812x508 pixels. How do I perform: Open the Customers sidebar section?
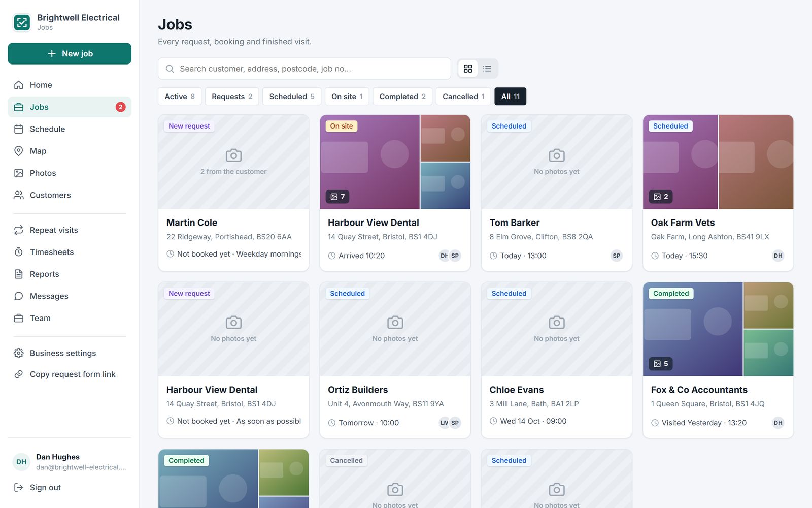pos(70,195)
